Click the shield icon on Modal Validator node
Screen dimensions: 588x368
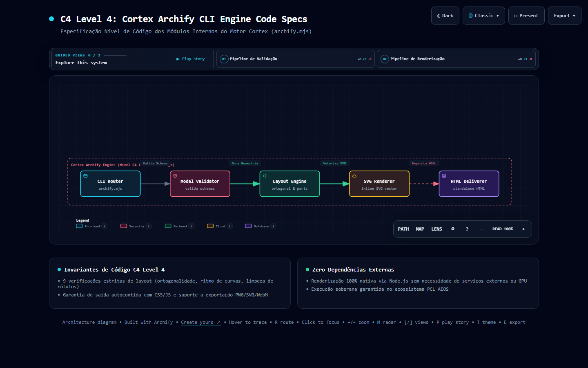[x=175, y=176]
